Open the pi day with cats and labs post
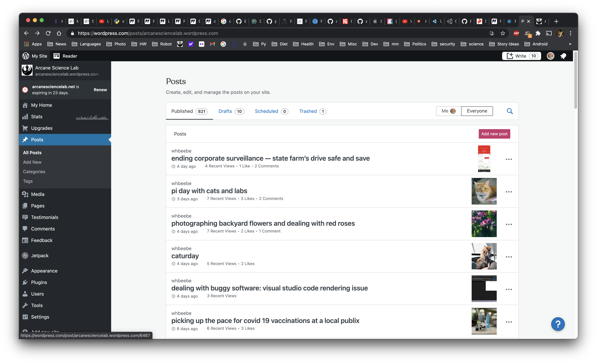 click(x=209, y=191)
